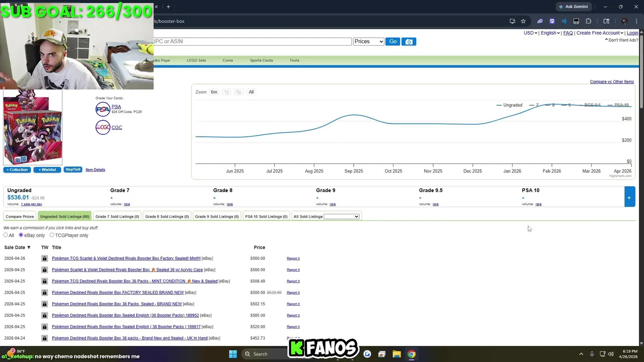644x362 pixels.
Task: Select the eBay only radio button
Action: [21, 235]
